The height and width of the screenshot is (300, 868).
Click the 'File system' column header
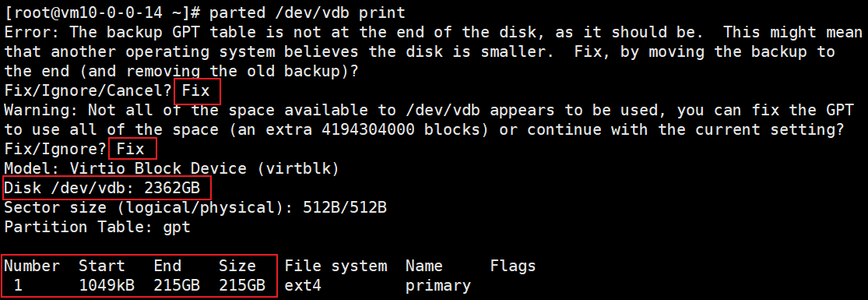tap(336, 266)
